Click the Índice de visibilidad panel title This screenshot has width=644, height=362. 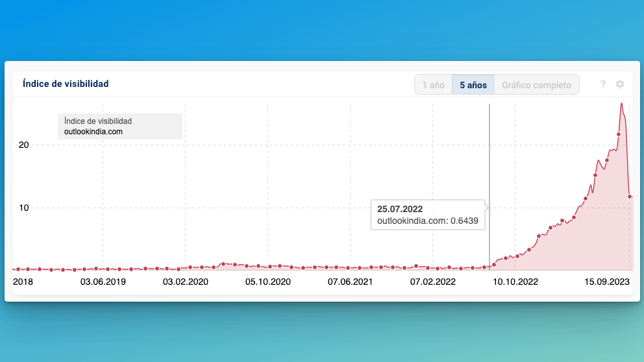pyautogui.click(x=66, y=84)
